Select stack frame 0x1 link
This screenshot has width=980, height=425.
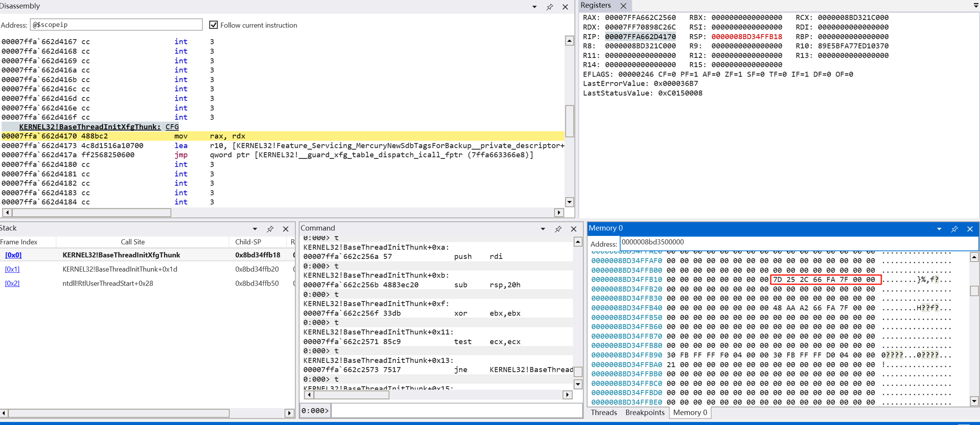12,269
